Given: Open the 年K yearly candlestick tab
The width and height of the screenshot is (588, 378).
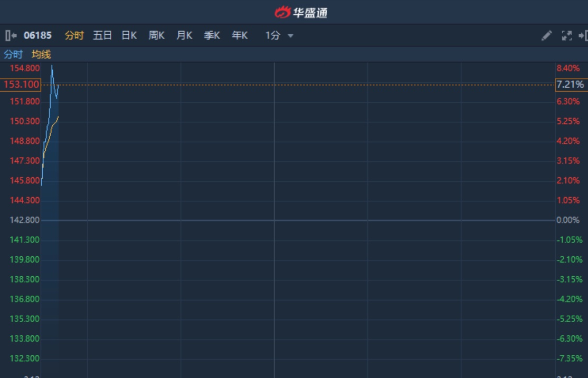Looking at the screenshot, I should pyautogui.click(x=240, y=36).
